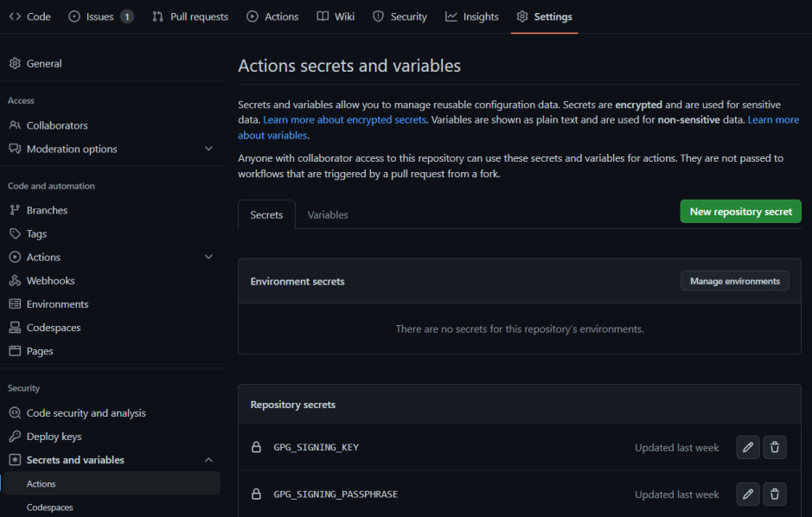Open Environments settings

[x=61, y=303]
